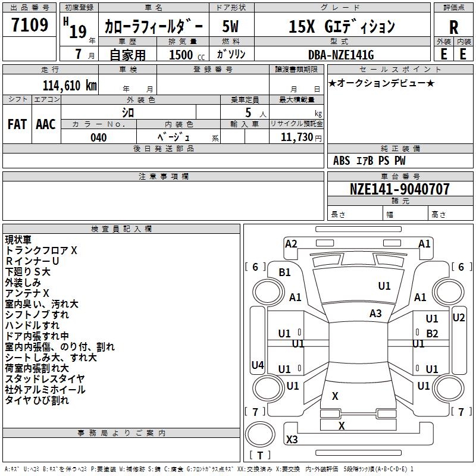Select the note ハンドルすれ
The image size is (476, 476).
pos(32,325)
